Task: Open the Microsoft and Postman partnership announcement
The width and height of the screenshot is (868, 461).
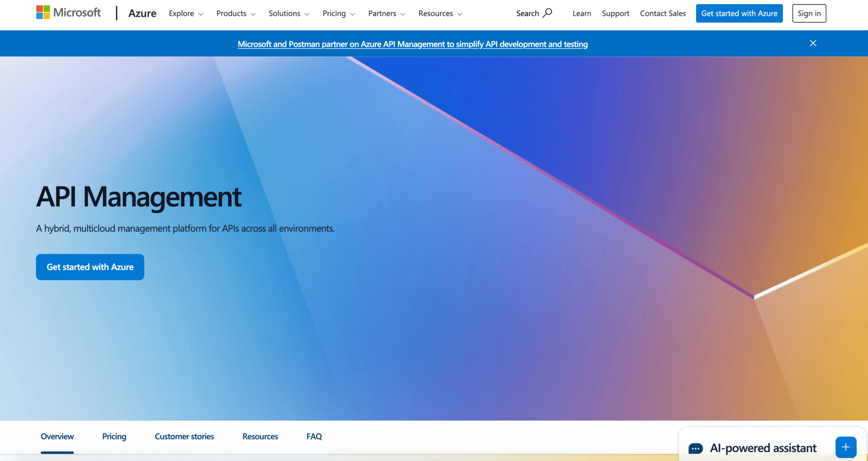Action: (412, 44)
